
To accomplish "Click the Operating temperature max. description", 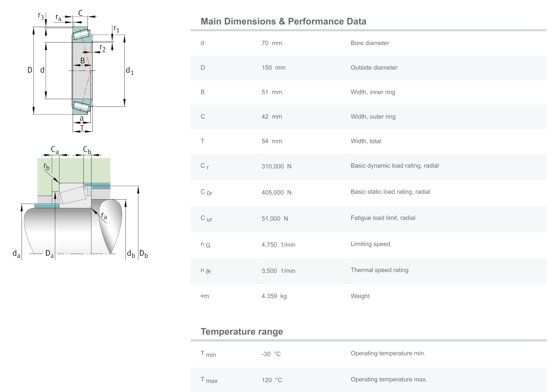I will tap(388, 379).
